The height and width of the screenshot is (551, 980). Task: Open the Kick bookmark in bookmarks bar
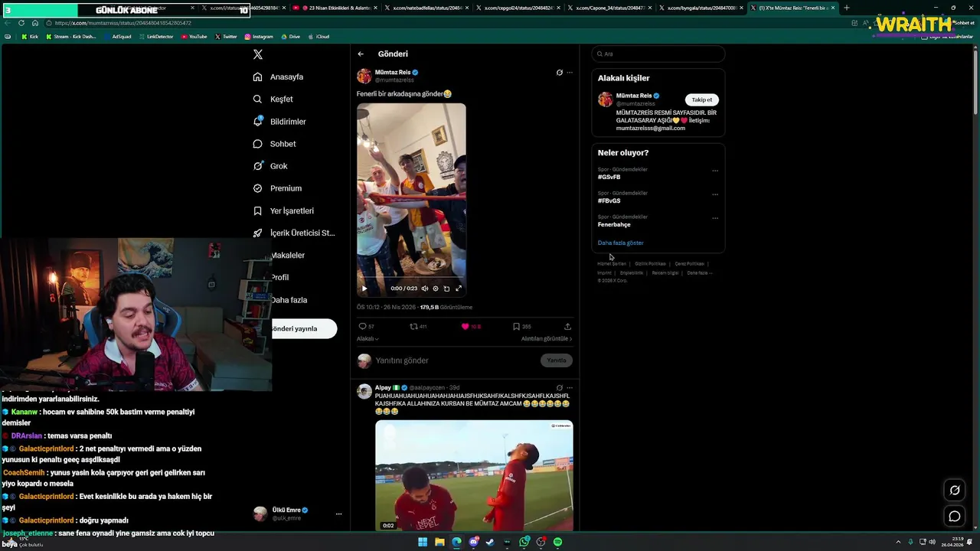click(30, 37)
